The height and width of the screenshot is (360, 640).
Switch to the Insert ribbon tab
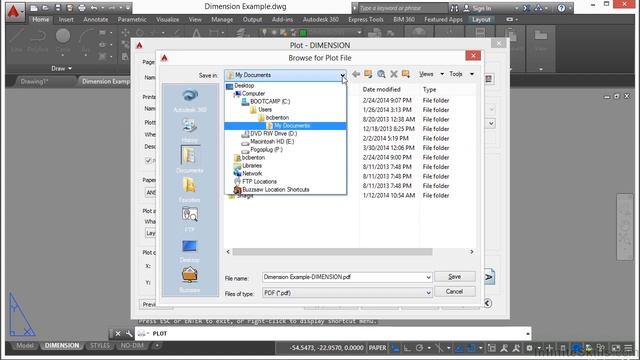(66, 19)
